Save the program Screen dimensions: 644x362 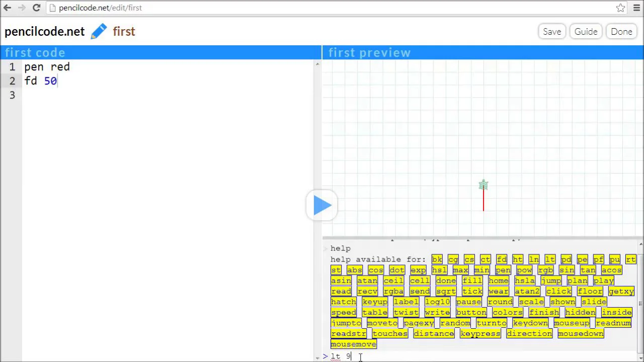(552, 31)
